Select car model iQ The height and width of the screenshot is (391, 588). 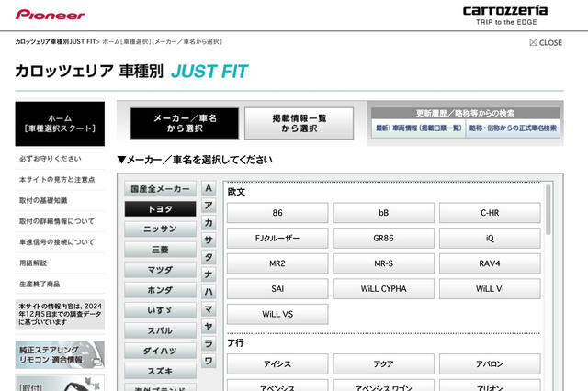[490, 239]
